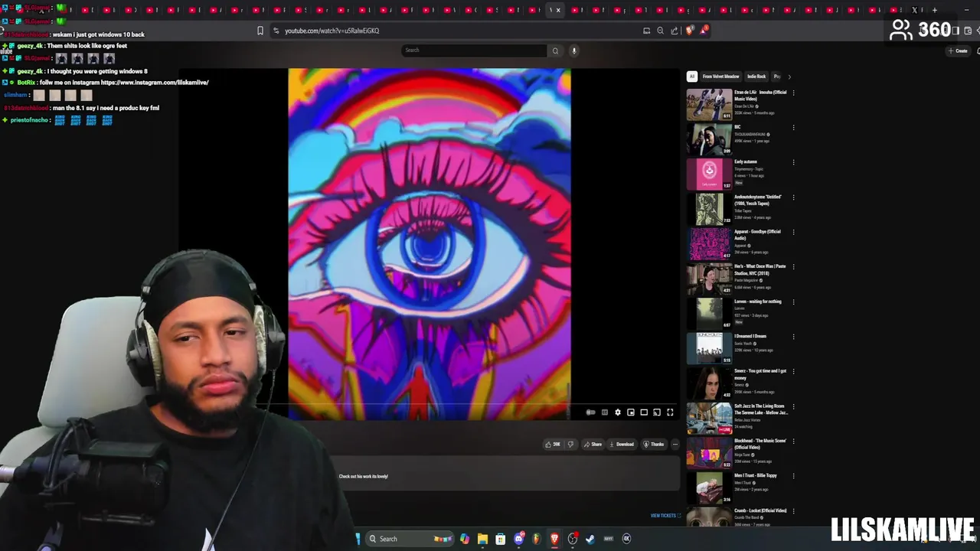This screenshot has height=551, width=980.
Task: Run the YouTube search magnifier button
Action: [x=555, y=51]
